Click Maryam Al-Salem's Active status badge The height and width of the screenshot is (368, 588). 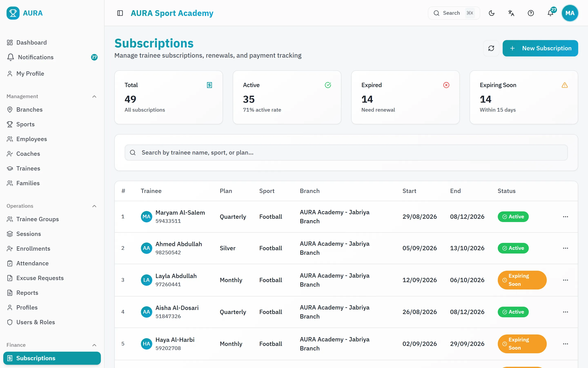coord(513,217)
